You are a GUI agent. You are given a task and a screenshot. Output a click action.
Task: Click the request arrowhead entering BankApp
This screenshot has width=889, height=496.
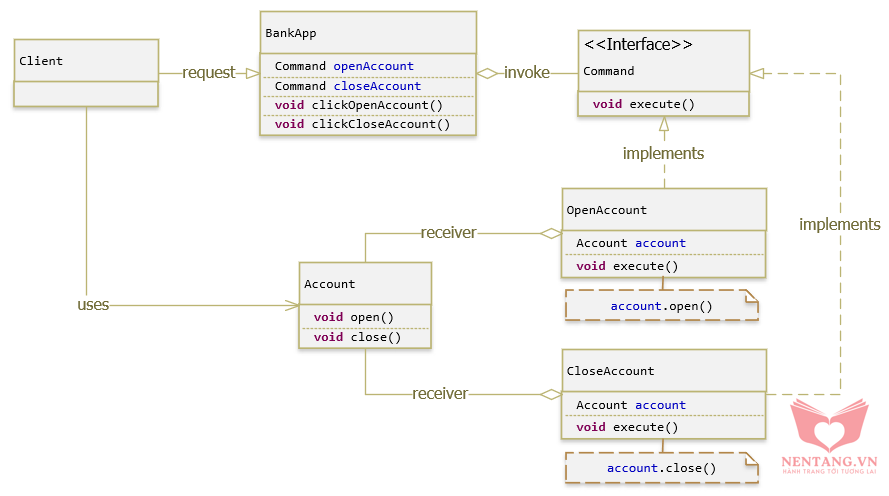[x=252, y=73]
